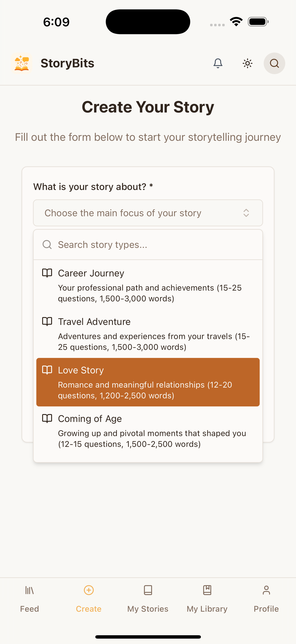The width and height of the screenshot is (296, 644).
Task: Pick the Coming of Age option
Action: [x=148, y=431]
